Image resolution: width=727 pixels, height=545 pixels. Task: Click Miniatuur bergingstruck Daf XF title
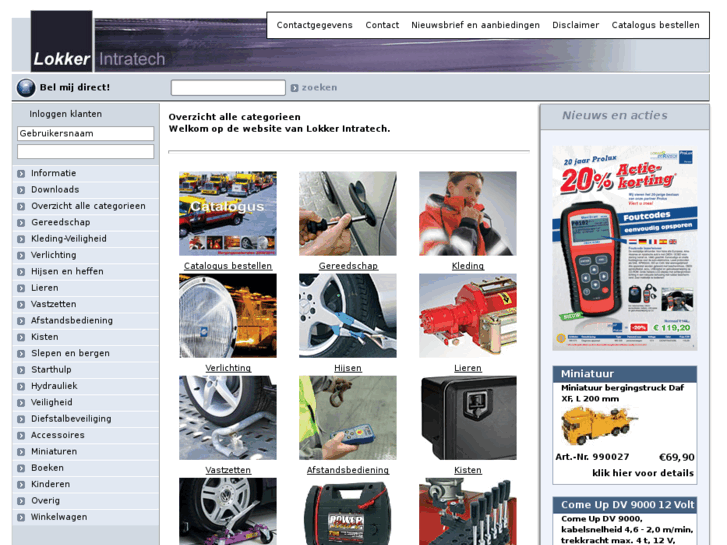[x=622, y=393]
